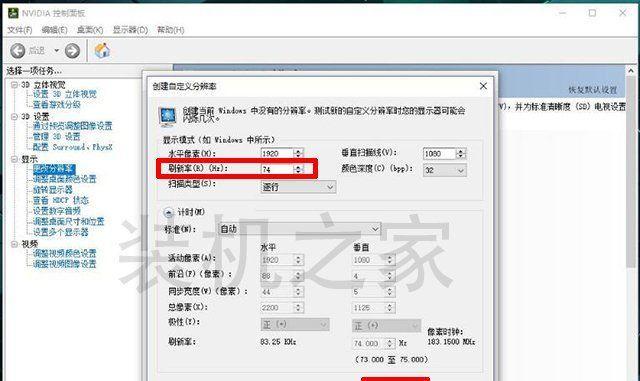Close the custom resolution dialog
The image size is (640, 381).
pyautogui.click(x=483, y=86)
